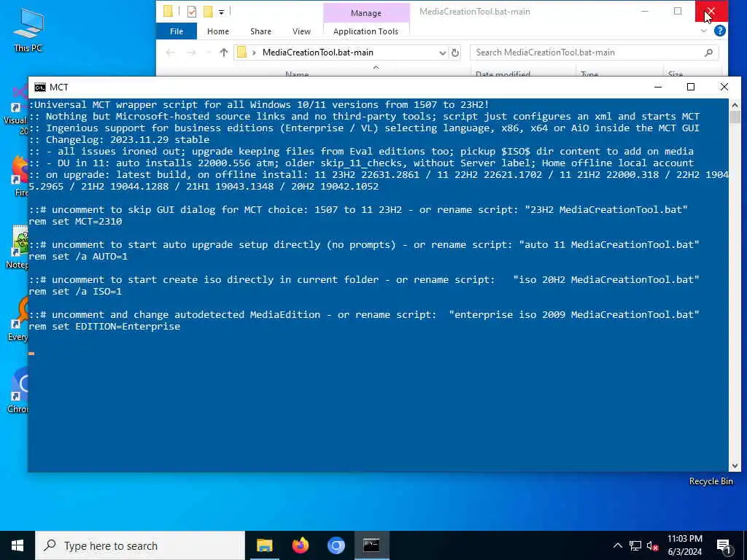Open File Explorer from the taskbar

pyautogui.click(x=264, y=545)
